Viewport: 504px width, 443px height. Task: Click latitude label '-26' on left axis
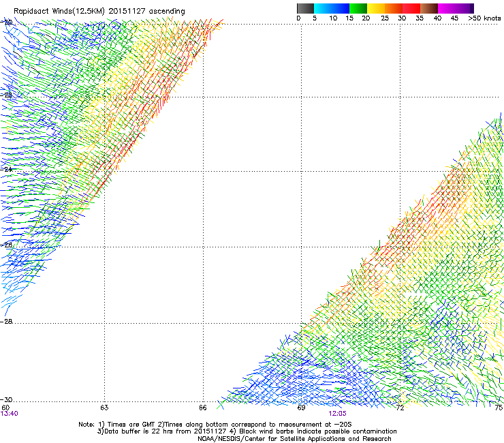coord(6,245)
